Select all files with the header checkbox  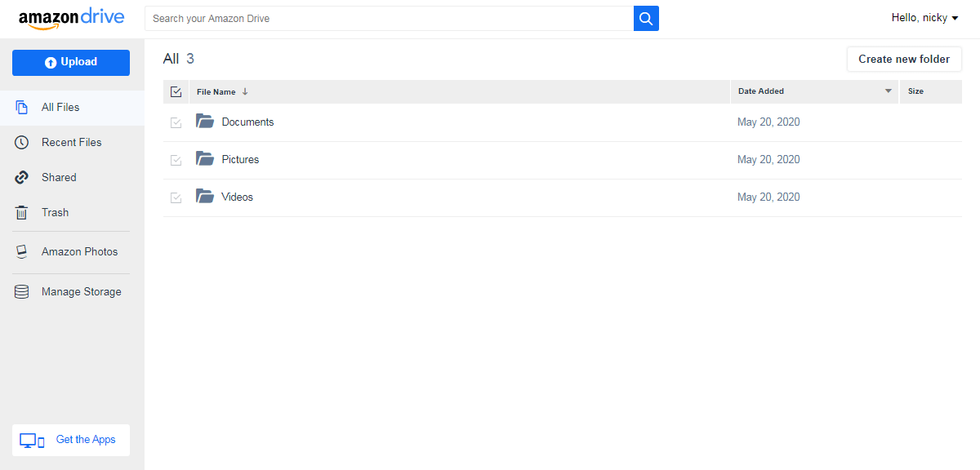[176, 91]
